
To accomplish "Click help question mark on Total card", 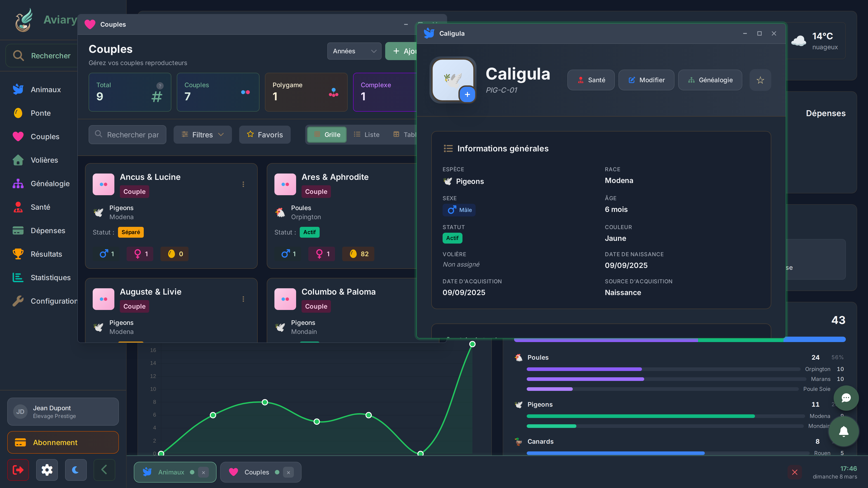I will (x=160, y=86).
